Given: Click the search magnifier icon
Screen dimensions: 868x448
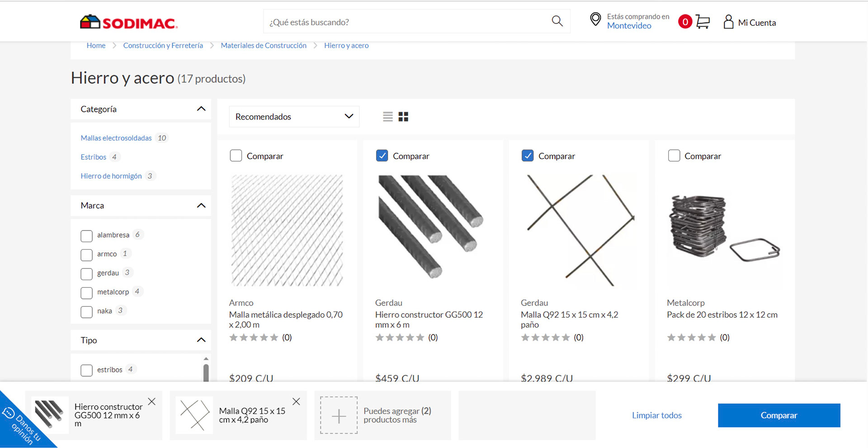Looking at the screenshot, I should click(x=557, y=21).
